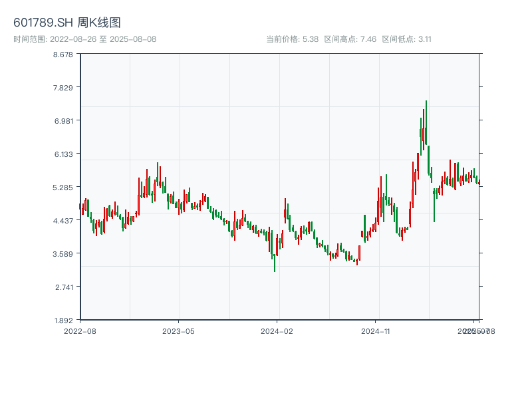Click the 2024-02 date axis label

(277, 331)
